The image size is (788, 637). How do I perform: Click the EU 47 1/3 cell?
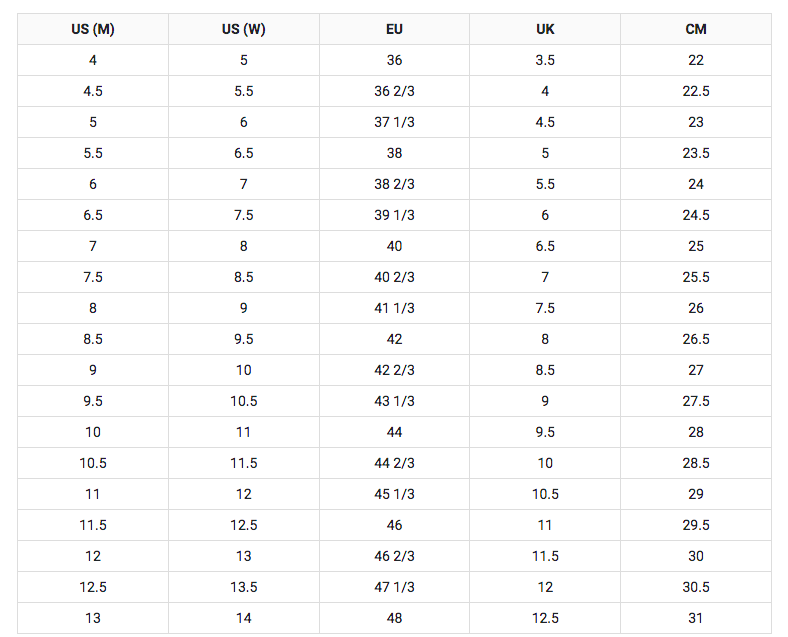(394, 587)
